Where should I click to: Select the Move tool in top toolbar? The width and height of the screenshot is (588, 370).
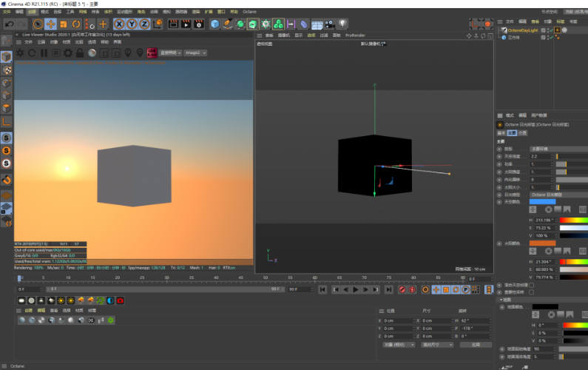point(50,24)
